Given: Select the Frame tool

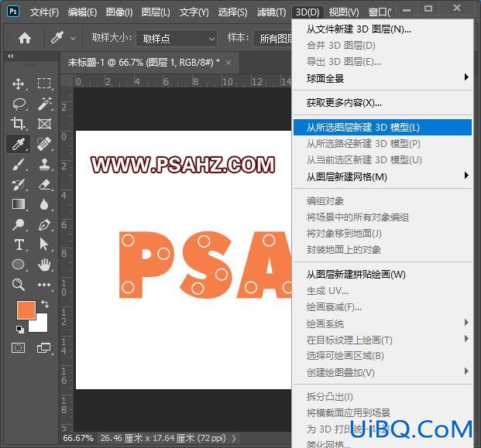Looking at the screenshot, I should coord(44,124).
